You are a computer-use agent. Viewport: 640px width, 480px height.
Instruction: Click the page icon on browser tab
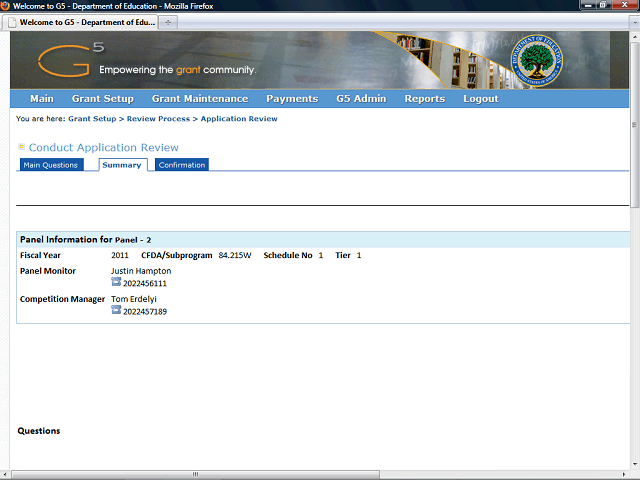click(x=12, y=22)
